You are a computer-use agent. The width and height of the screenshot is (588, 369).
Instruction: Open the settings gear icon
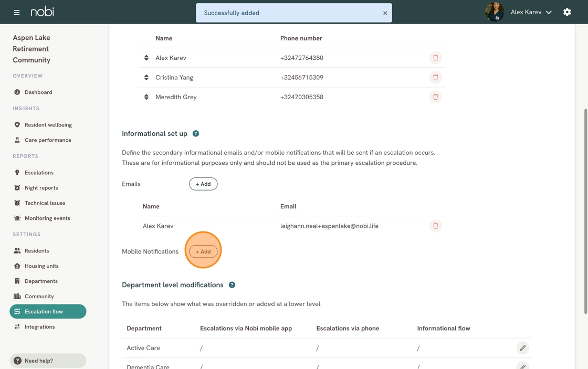pyautogui.click(x=567, y=12)
